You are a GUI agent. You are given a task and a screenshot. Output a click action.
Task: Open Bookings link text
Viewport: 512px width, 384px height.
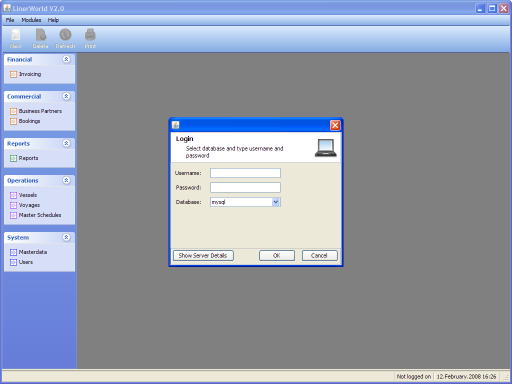pos(29,121)
